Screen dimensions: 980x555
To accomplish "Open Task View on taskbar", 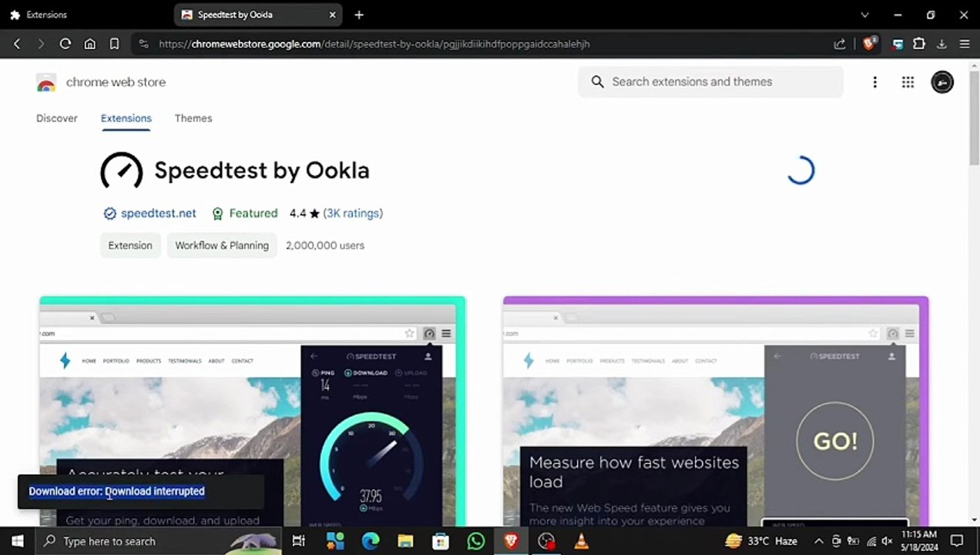I will [x=299, y=541].
